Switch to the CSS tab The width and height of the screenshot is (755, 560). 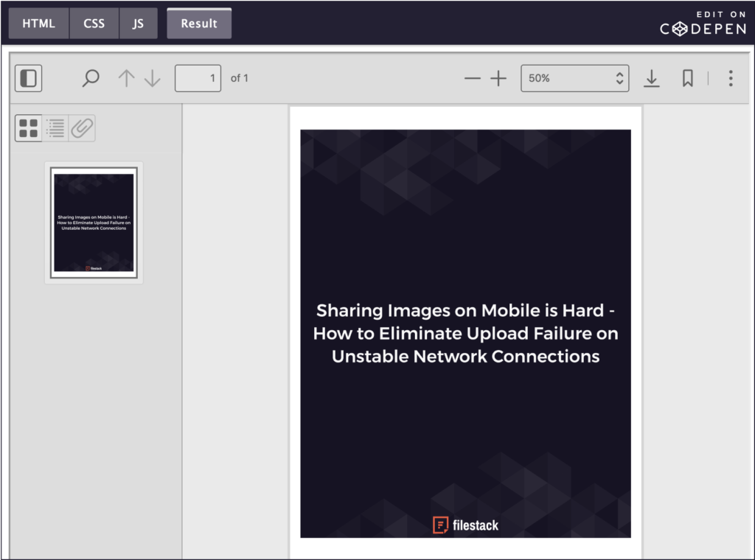tap(94, 23)
